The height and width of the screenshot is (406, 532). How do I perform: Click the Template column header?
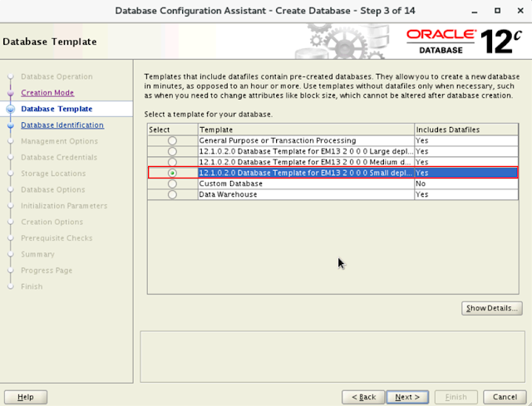pos(306,130)
